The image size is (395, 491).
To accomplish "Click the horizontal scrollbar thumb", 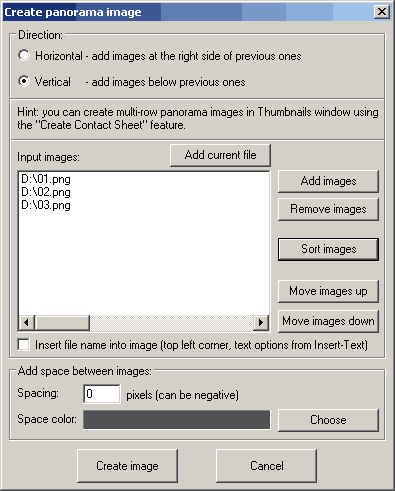I will pyautogui.click(x=62, y=323).
